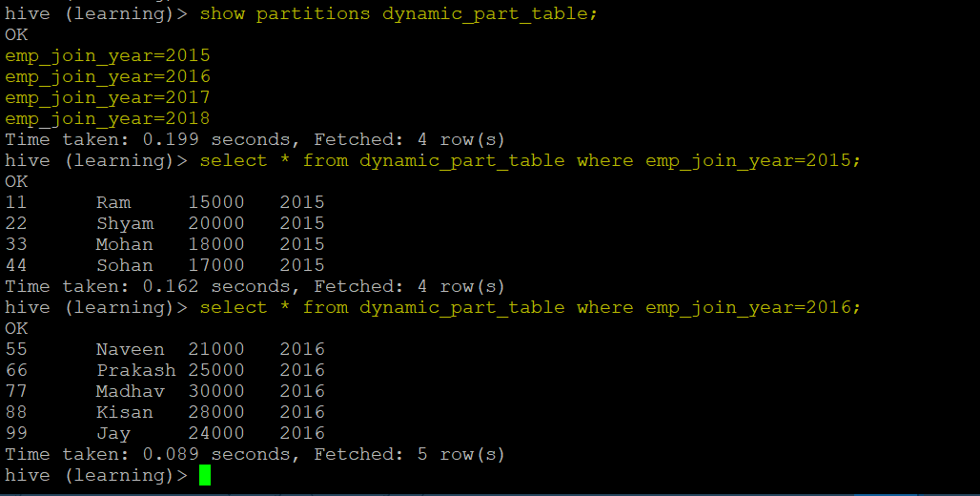Click year 2016 in Jay's row
This screenshot has width=980, height=496.
coord(302,433)
